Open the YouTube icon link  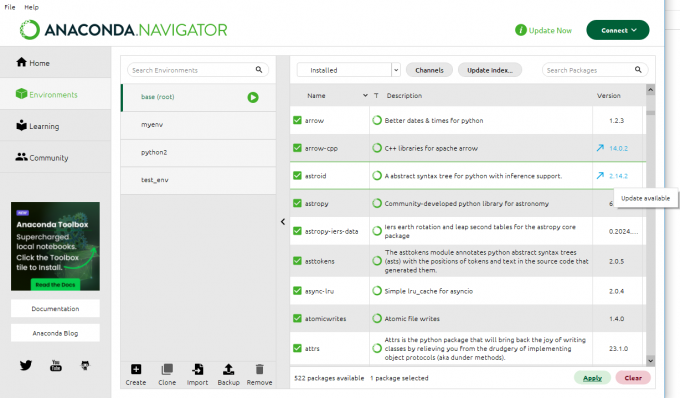pyautogui.click(x=56, y=365)
